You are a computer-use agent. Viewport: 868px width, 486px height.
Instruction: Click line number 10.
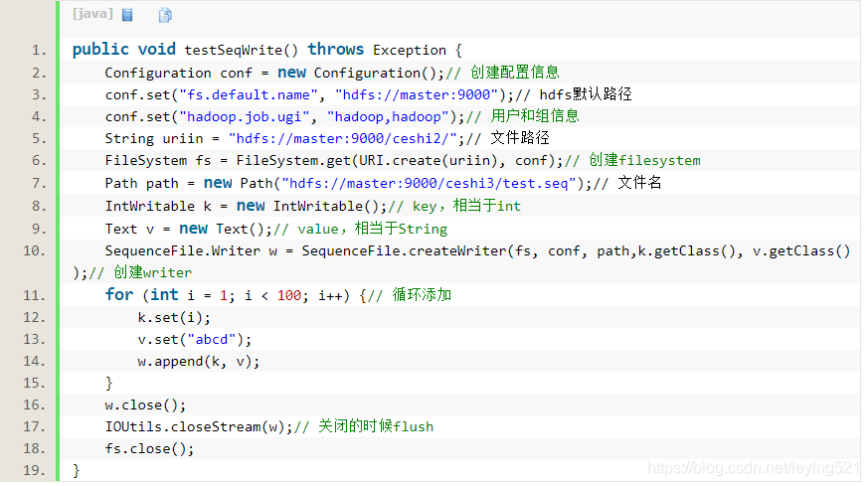(35, 251)
